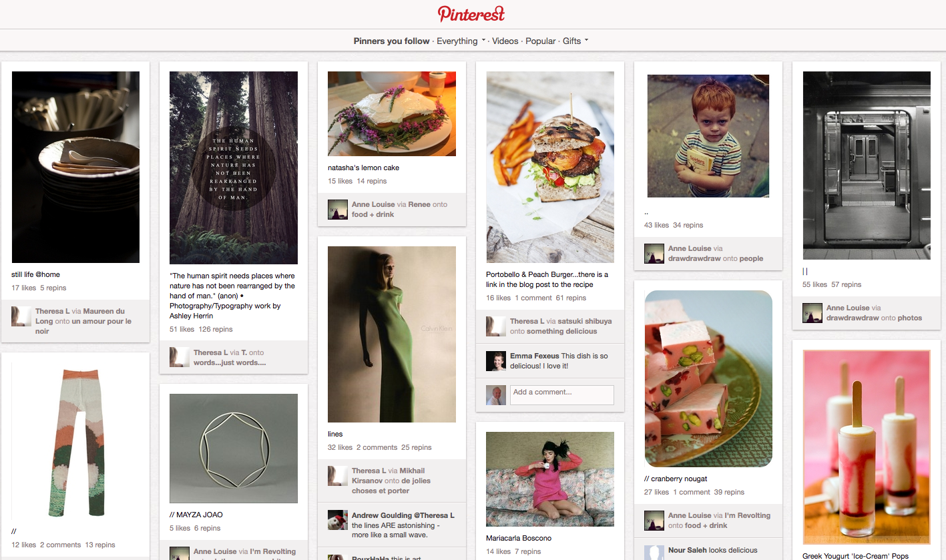Open the Videos tab
Viewport: 946px width, 560px height.
coord(505,41)
